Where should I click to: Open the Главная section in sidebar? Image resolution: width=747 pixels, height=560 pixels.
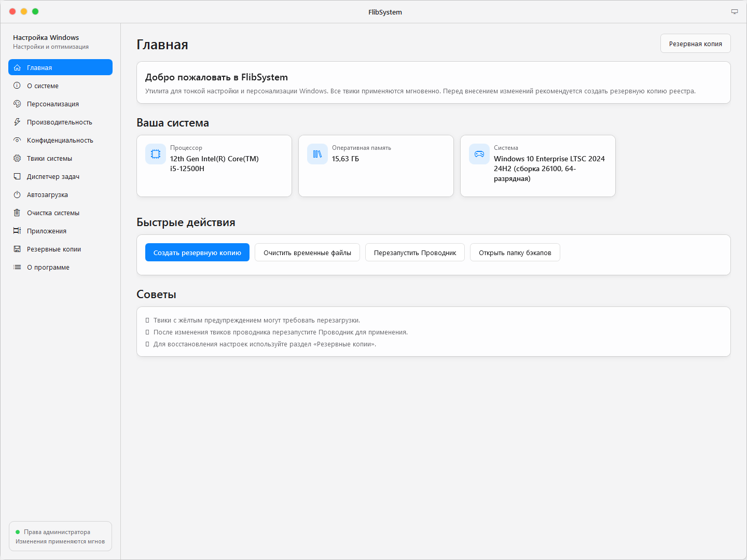point(60,67)
